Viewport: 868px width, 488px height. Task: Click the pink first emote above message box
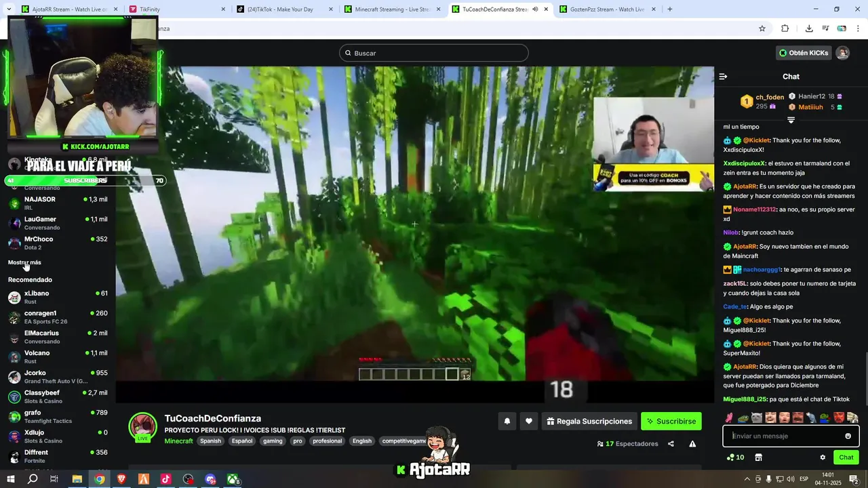(729, 418)
